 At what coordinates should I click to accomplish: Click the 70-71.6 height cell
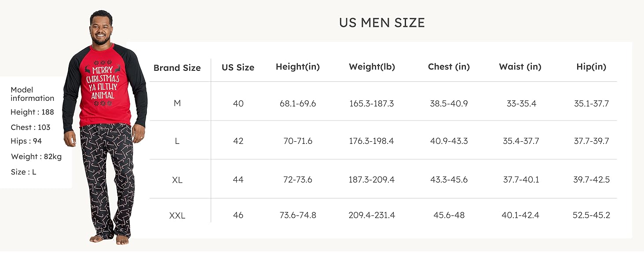tap(298, 141)
